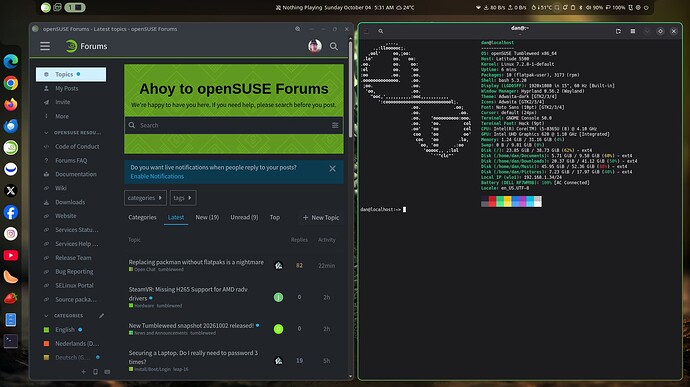This screenshot has height=387, width=690.
Task: Switch to the Unread (9) tab
Action: click(244, 217)
